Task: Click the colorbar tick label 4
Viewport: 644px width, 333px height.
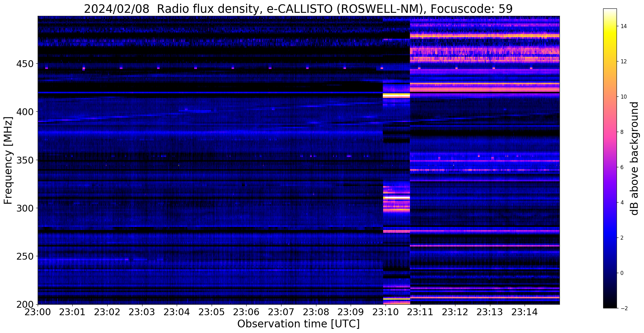Action: pyautogui.click(x=622, y=203)
